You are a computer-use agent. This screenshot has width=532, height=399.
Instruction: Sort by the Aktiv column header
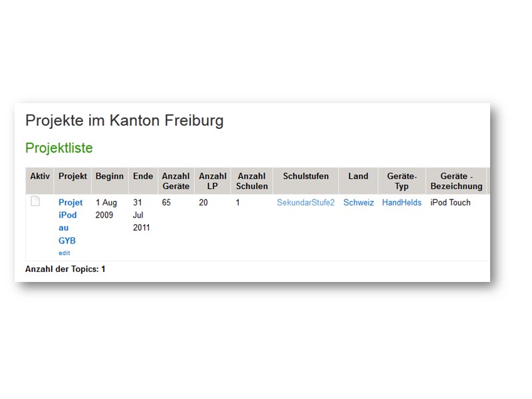coord(40,176)
